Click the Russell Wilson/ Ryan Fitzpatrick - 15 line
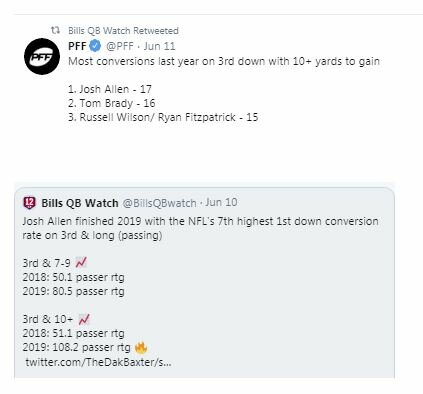Screen dimensions: 423x394 click(x=163, y=117)
